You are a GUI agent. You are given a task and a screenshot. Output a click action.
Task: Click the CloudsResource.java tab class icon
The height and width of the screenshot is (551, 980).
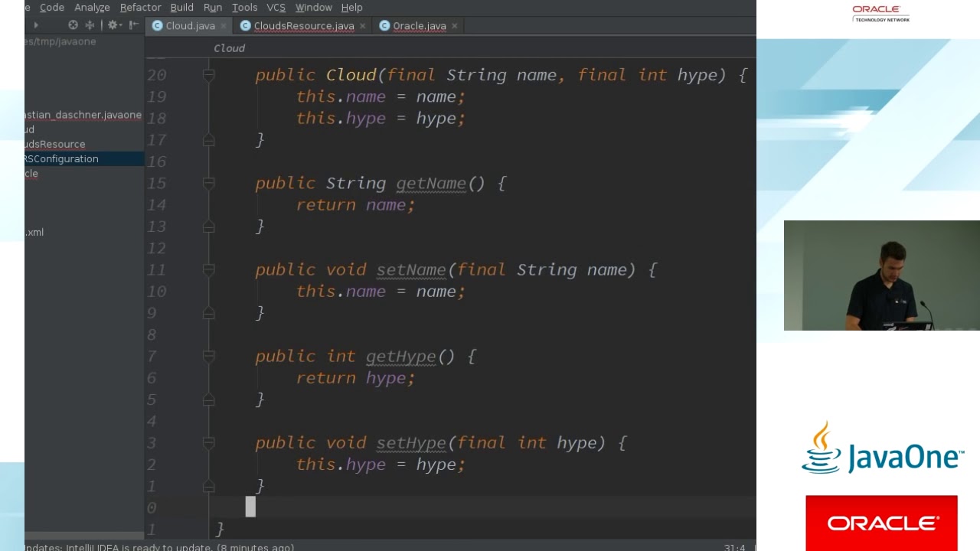point(246,25)
